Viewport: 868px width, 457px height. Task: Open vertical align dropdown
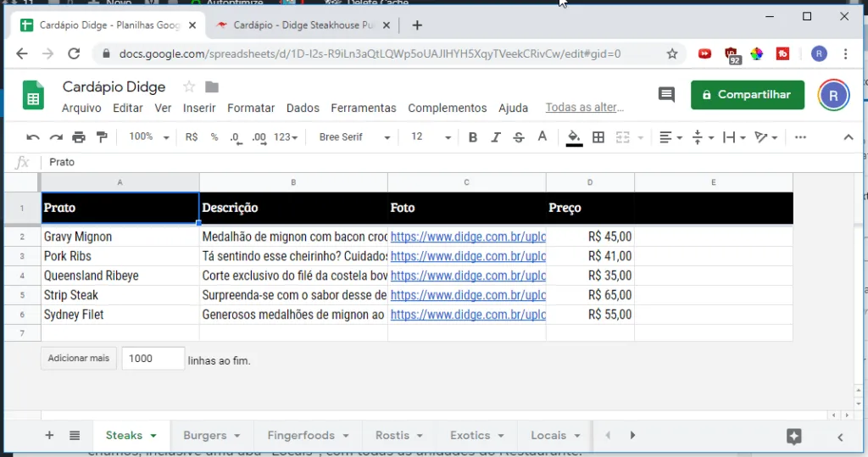(703, 137)
